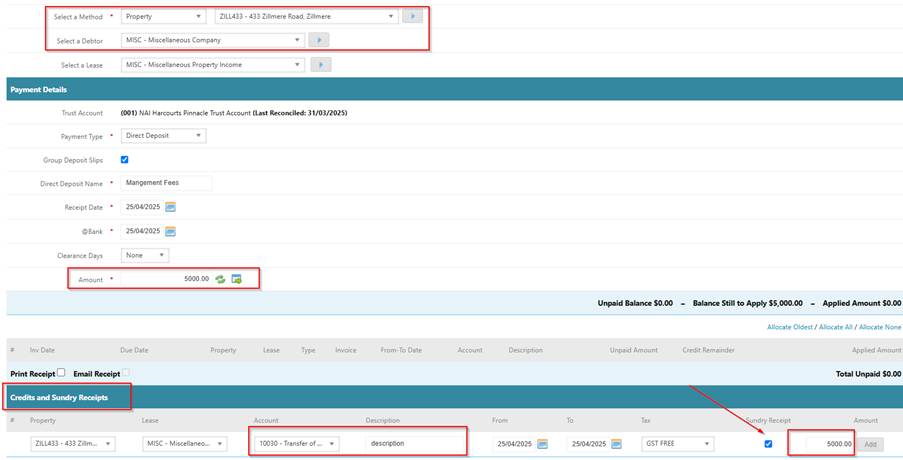
Task: Open the Miscellaneous Property Income lease dropdown
Action: pos(213,65)
